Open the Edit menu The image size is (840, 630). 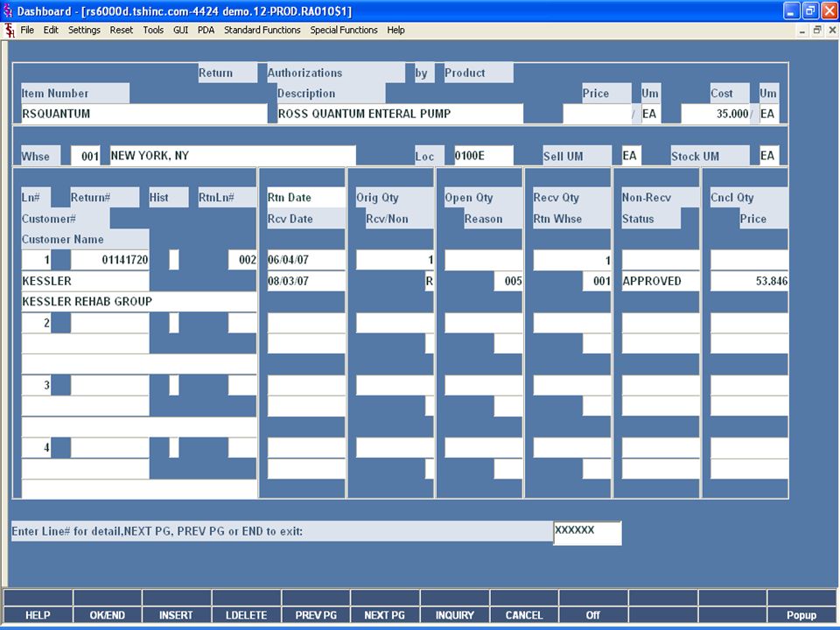[51, 30]
